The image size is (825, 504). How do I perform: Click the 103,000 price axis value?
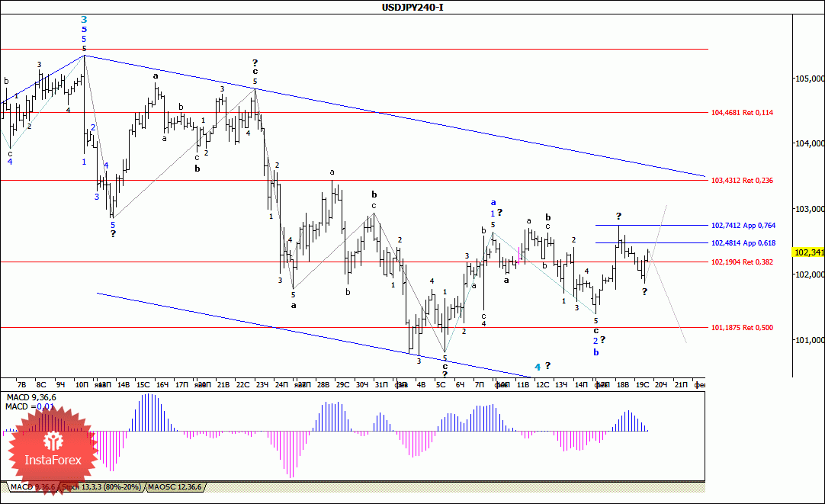click(x=809, y=210)
